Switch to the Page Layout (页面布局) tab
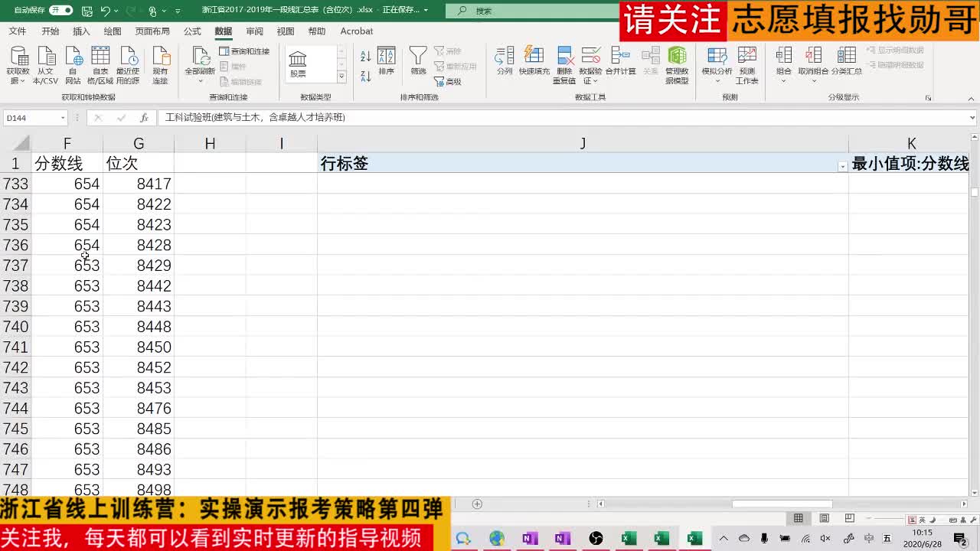This screenshot has width=980, height=551. [152, 31]
